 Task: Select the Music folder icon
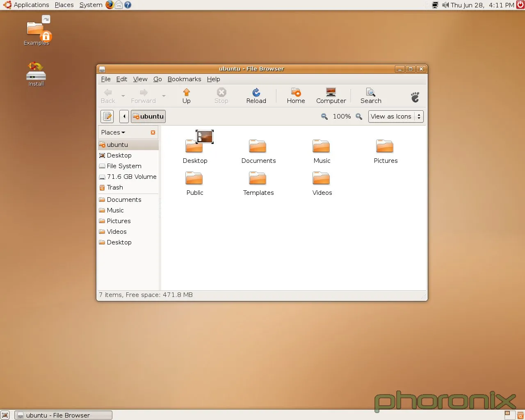point(321,146)
